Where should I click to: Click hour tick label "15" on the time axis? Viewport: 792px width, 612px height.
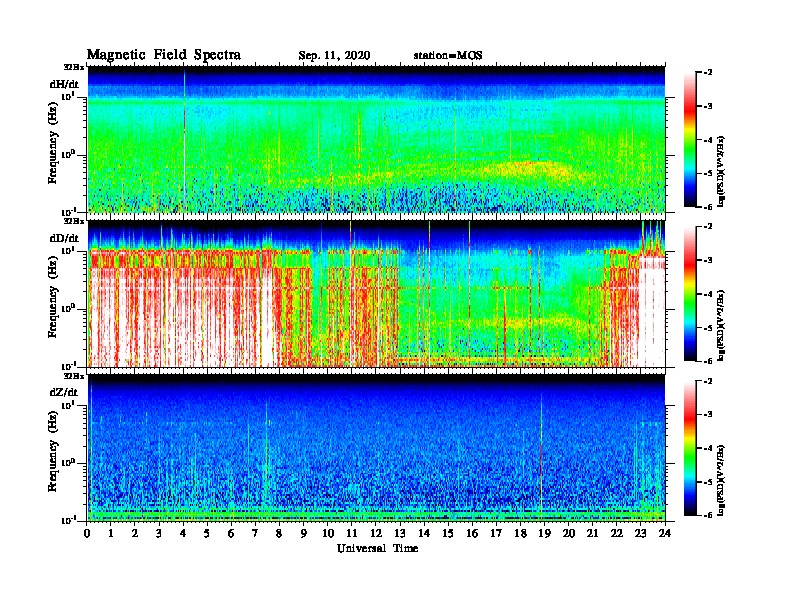[448, 534]
